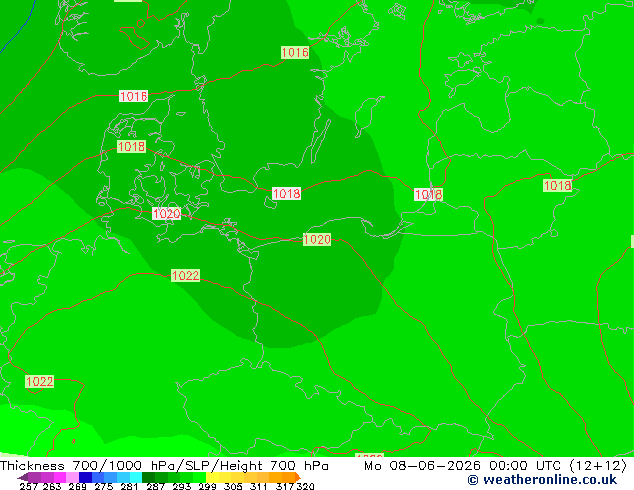This screenshot has height=490, width=634.
Task: Click the 287 legend value
Action: tap(155, 486)
